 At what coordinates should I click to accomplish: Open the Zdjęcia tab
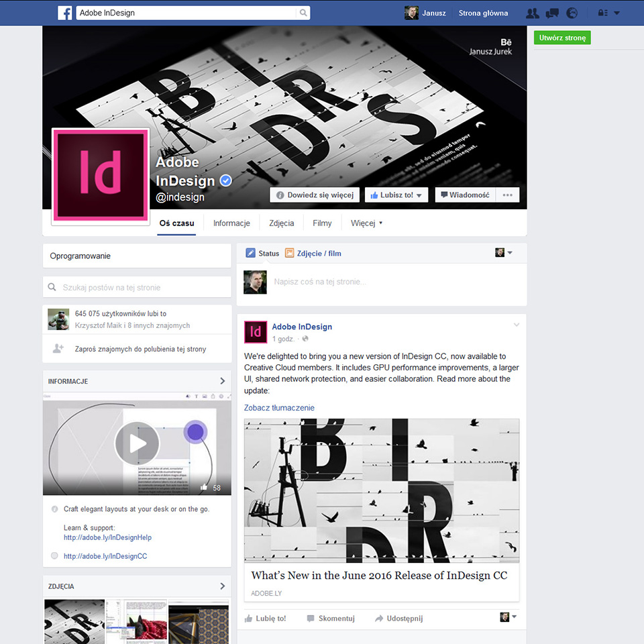click(x=281, y=223)
